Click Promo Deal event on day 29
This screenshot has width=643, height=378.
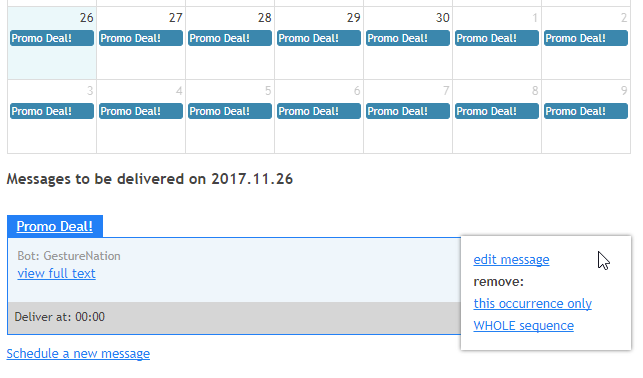(x=319, y=38)
